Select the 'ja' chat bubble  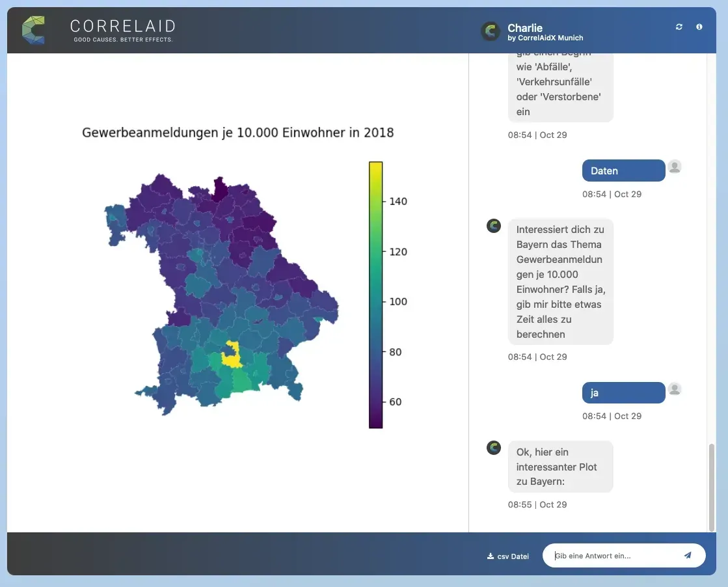pyautogui.click(x=623, y=392)
